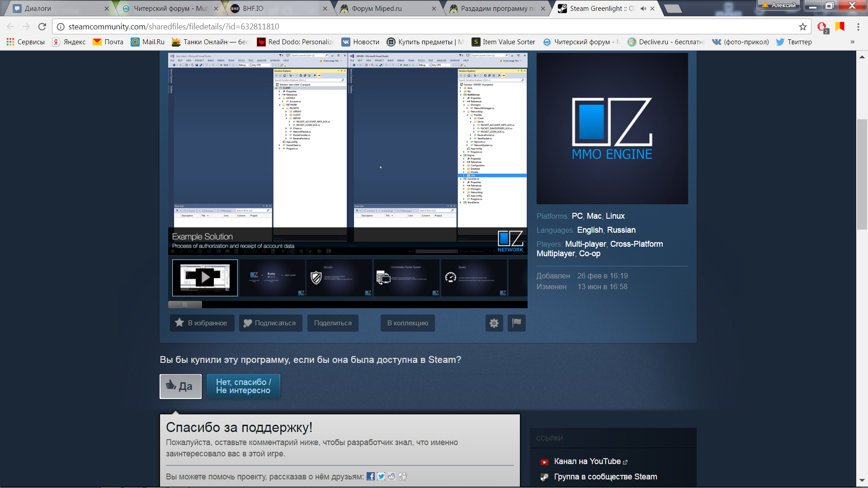Viewport: 868px width, 488px height.
Task: Click the page scrollbar down arrow
Action: click(862, 481)
